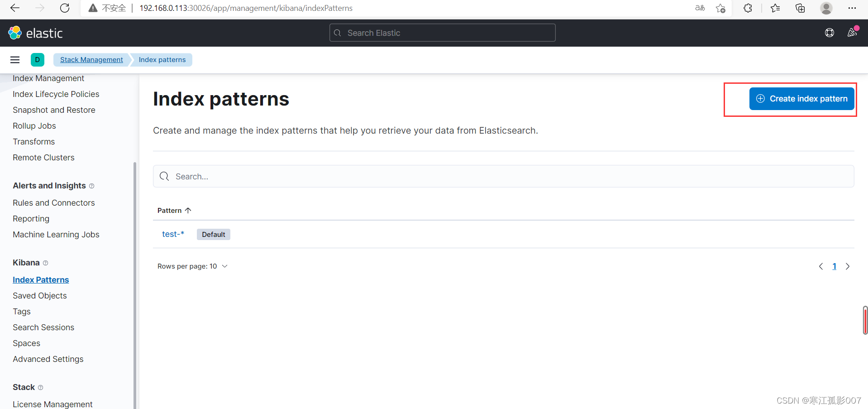Open Index Management in sidebar
Screen dimensions: 868x409
click(x=48, y=78)
